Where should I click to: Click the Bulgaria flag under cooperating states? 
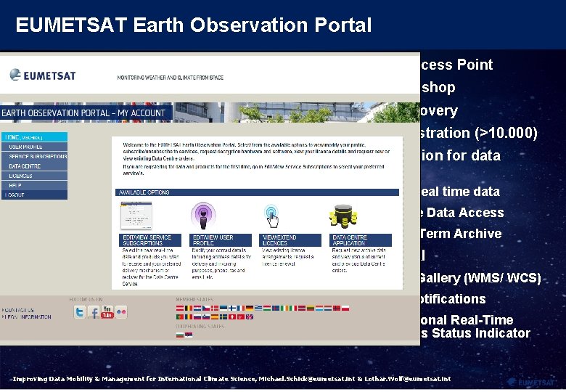coord(180,335)
